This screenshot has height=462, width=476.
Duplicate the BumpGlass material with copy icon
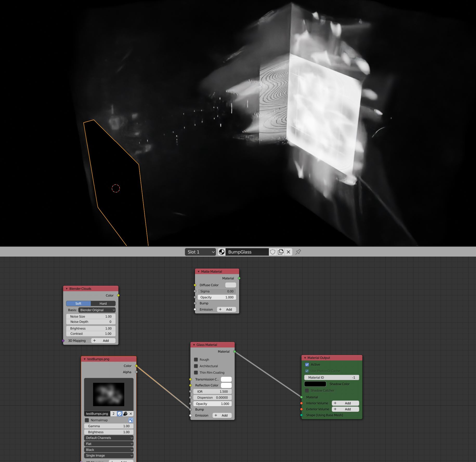point(281,252)
